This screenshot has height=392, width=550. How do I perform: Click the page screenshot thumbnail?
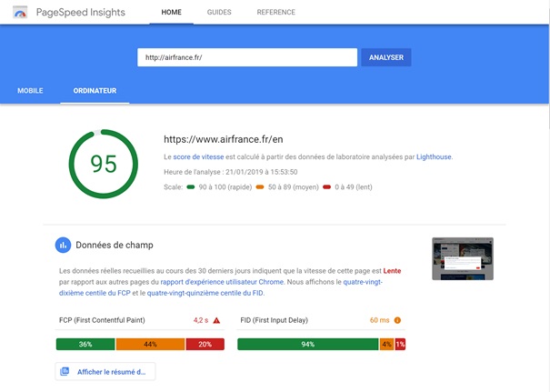463,258
